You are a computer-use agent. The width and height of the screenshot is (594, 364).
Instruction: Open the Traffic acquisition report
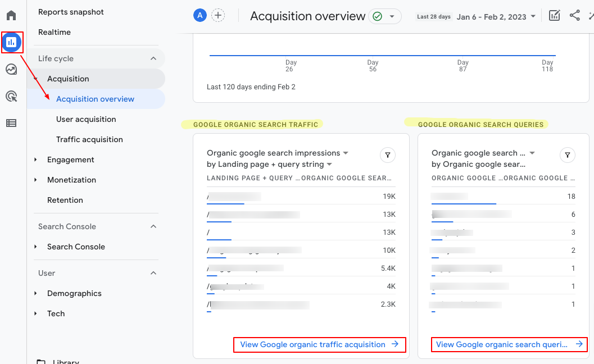89,139
